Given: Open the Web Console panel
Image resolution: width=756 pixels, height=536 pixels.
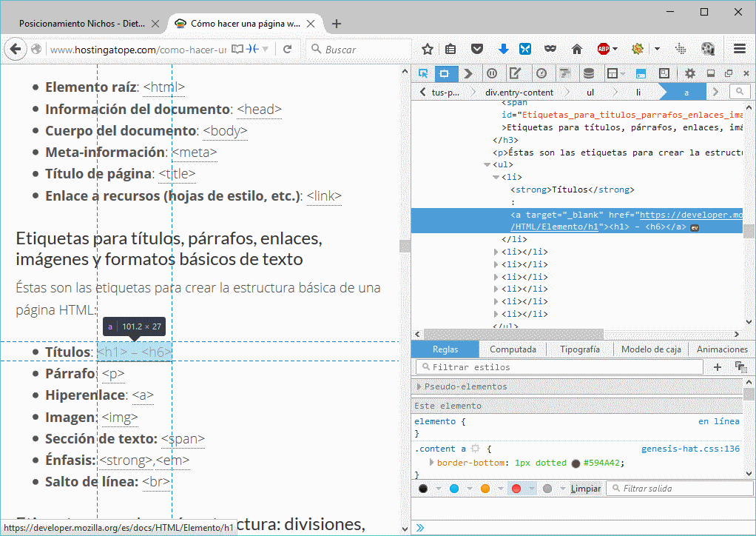Looking at the screenshot, I should click(468, 73).
